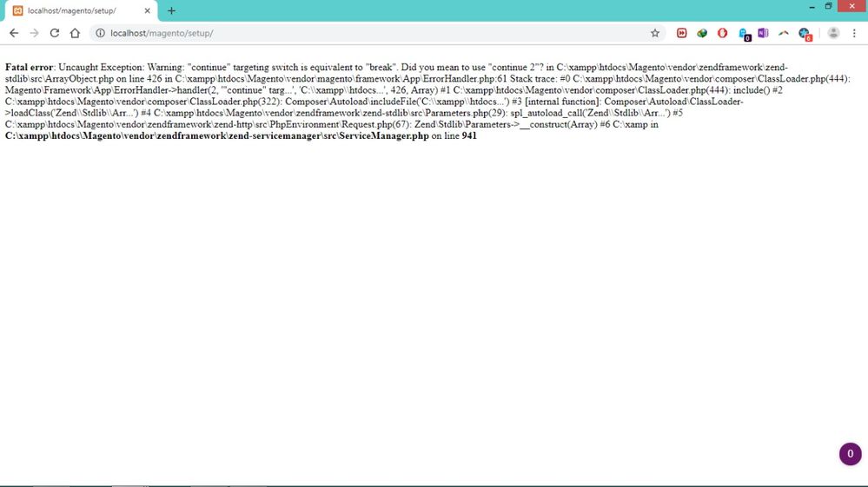This screenshot has height=487, width=868.
Task: Reload the localhost/magento/setup page
Action: pyautogui.click(x=55, y=33)
